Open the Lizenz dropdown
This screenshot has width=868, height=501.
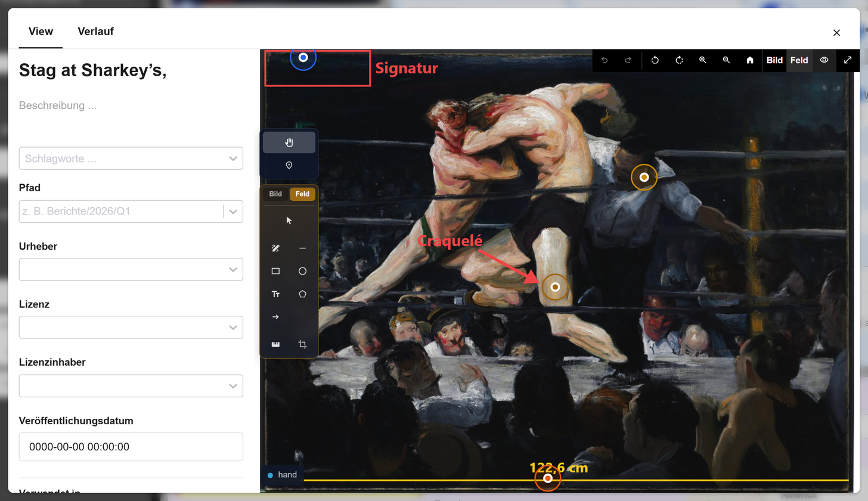tap(131, 327)
